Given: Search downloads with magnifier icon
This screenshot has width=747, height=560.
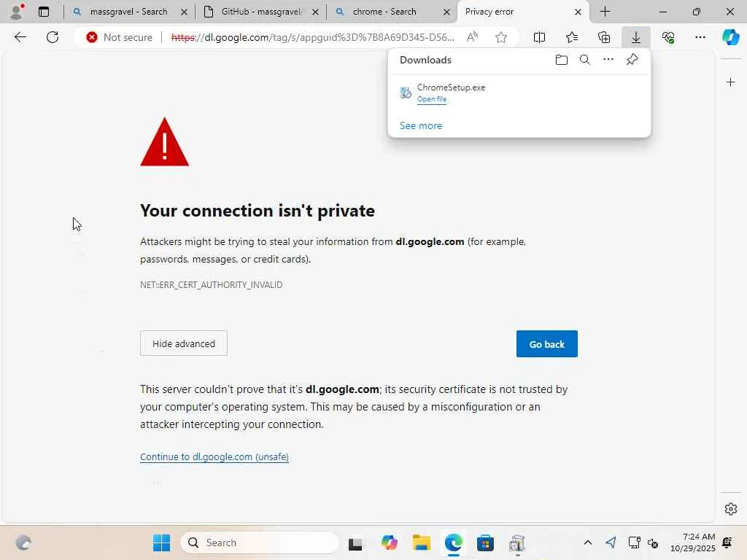Looking at the screenshot, I should pos(584,60).
